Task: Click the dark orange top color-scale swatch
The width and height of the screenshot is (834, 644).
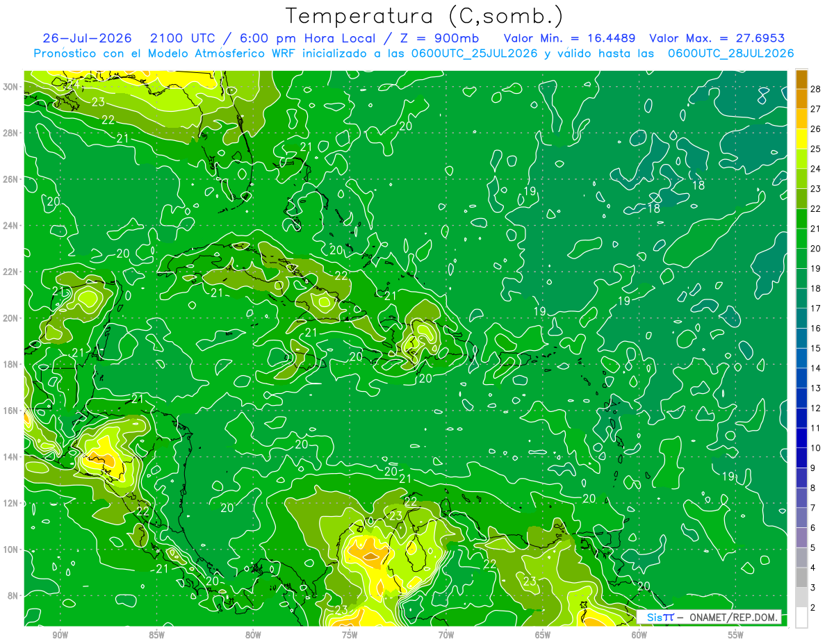Action: tap(801, 79)
